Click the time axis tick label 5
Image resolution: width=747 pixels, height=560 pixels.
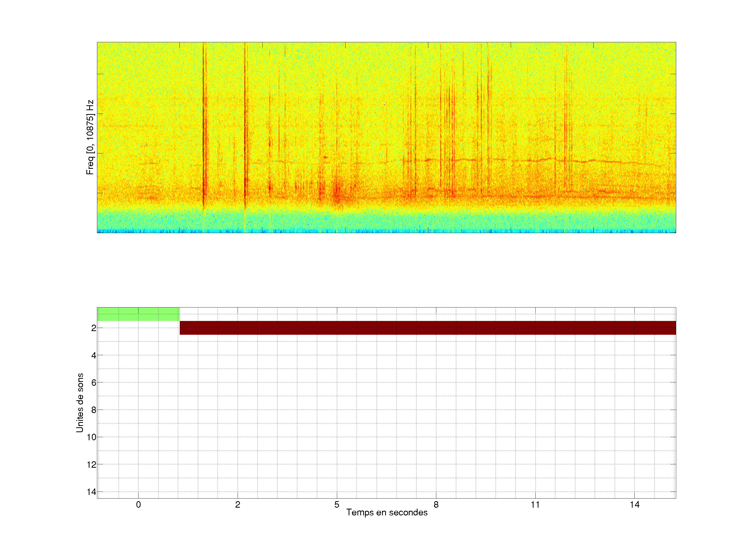(337, 505)
